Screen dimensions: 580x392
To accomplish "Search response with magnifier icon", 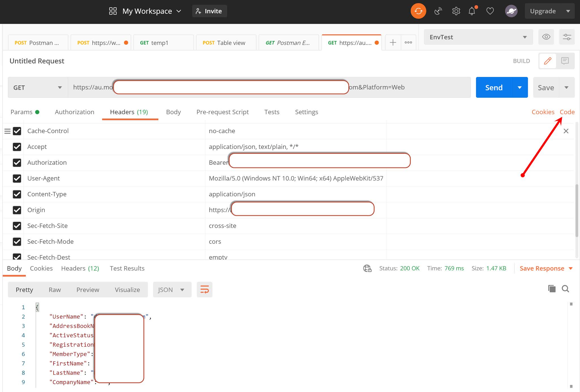I will [565, 289].
